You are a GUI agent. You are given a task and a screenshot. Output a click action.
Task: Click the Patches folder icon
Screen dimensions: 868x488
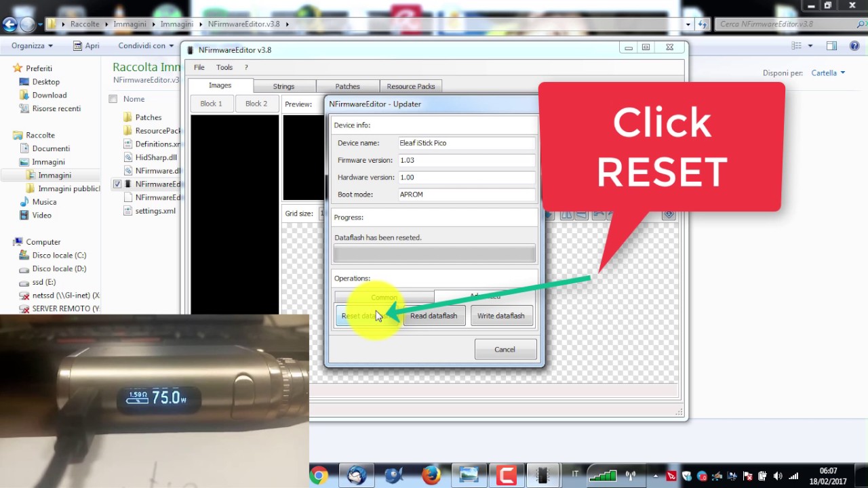point(127,117)
